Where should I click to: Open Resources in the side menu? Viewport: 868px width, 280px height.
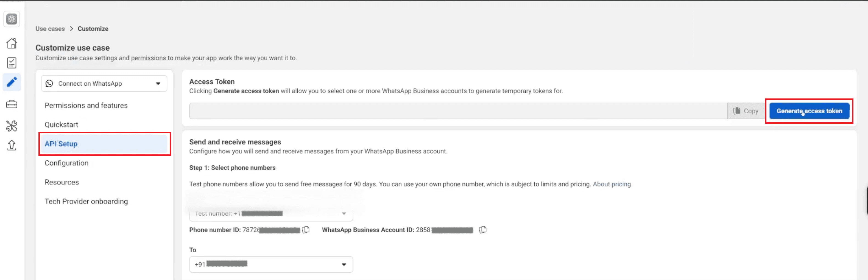[62, 182]
